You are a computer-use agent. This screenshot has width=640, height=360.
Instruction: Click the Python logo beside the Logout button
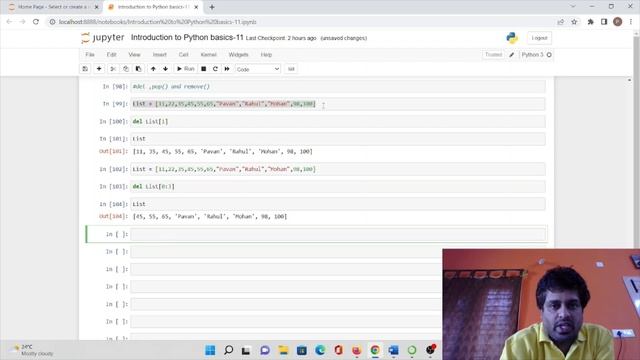coord(512,38)
